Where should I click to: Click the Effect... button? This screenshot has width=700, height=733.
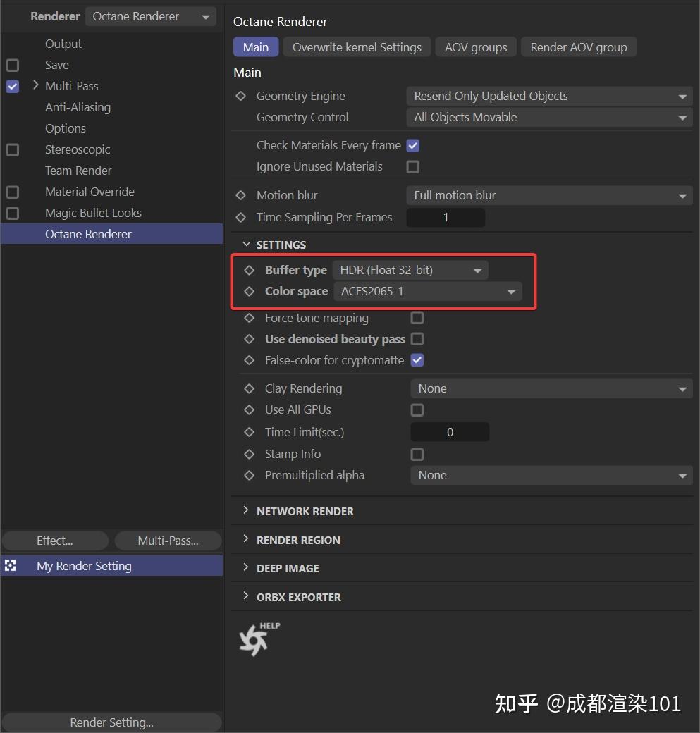point(54,541)
